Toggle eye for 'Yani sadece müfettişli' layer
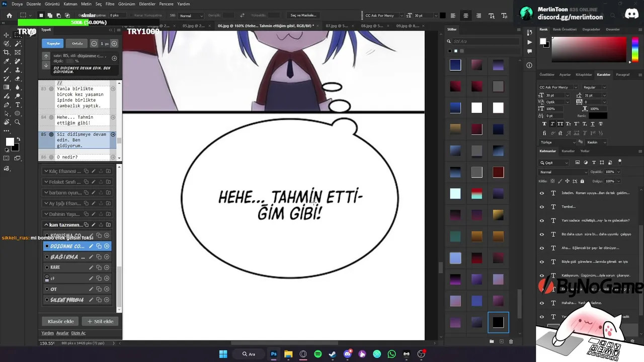Viewport: 644px width, 362px height. [x=542, y=220]
